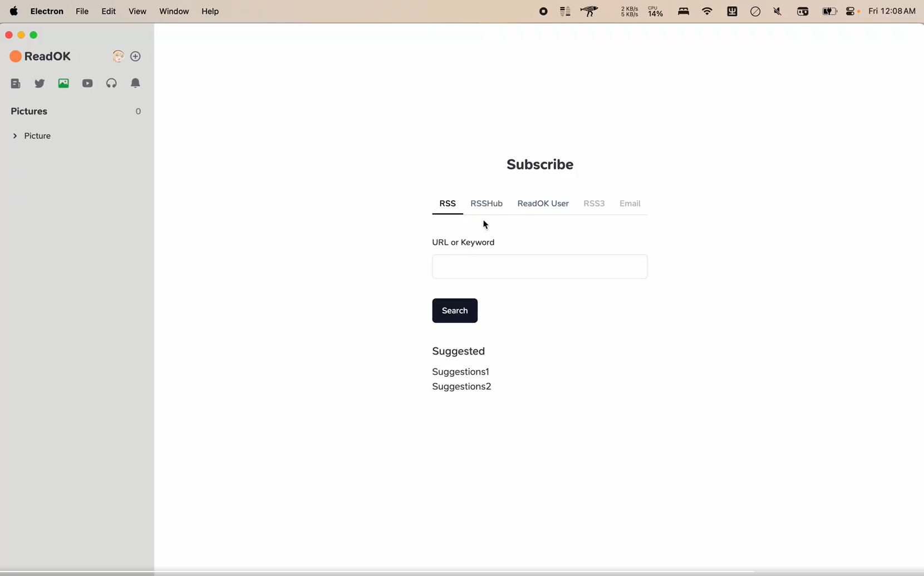Open the View menu in menu bar
The width and height of the screenshot is (924, 576).
(x=137, y=11)
